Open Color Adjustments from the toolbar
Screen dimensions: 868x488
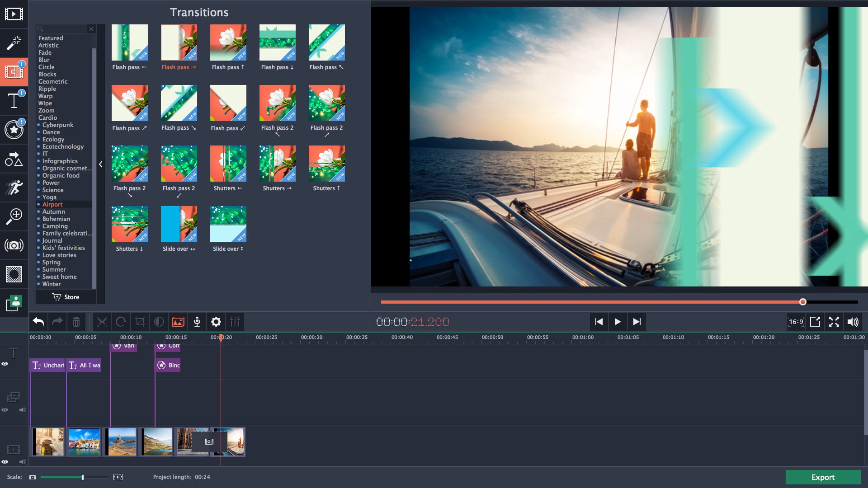tap(159, 322)
